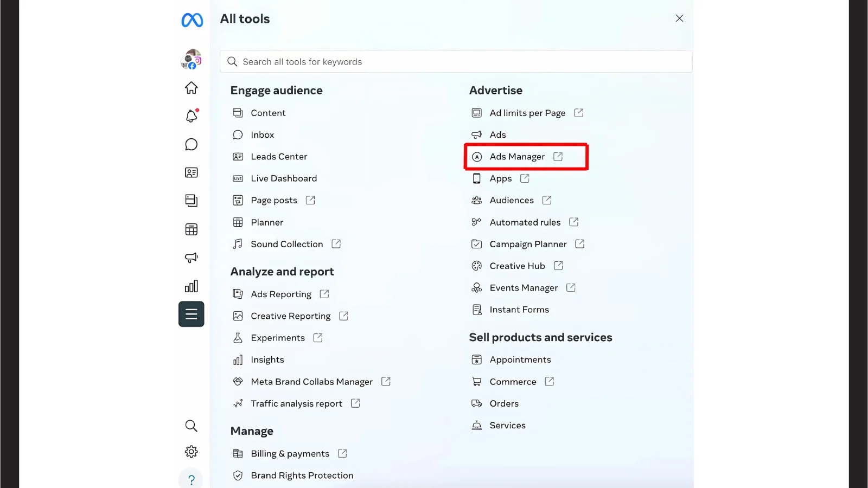The width and height of the screenshot is (868, 488).
Task: Open Planner in the tools list
Action: coord(267,222)
